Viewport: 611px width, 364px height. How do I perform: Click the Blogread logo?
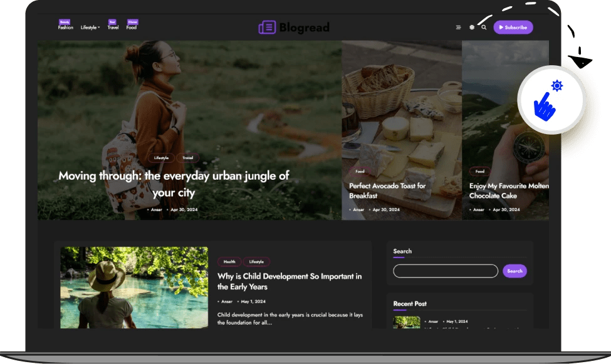point(294,28)
